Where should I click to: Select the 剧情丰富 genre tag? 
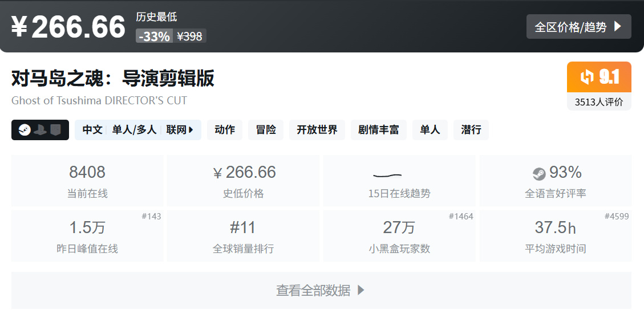[379, 130]
